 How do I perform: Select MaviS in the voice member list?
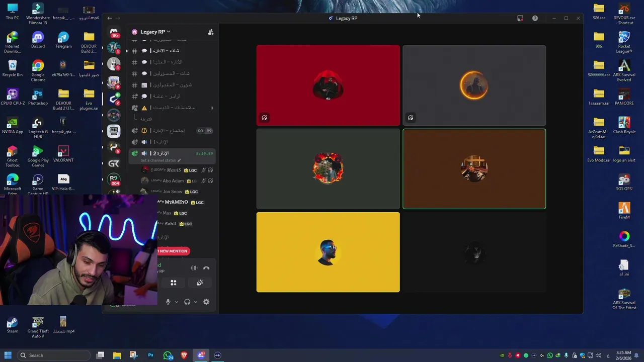coord(177,170)
